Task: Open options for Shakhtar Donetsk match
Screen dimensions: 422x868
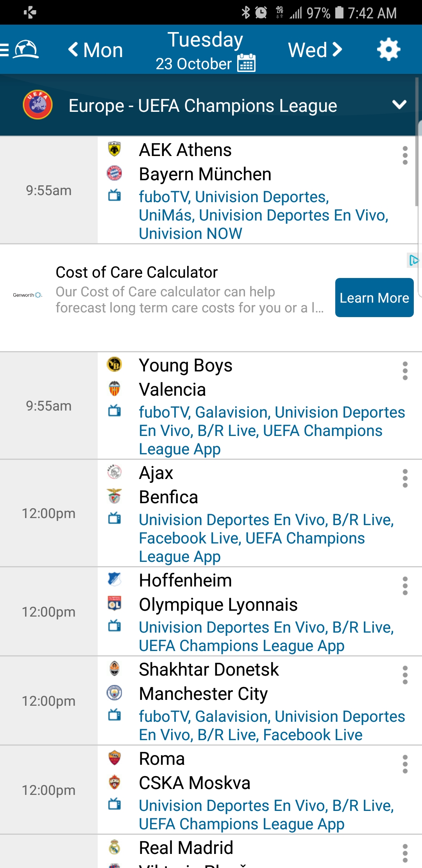Action: click(405, 675)
